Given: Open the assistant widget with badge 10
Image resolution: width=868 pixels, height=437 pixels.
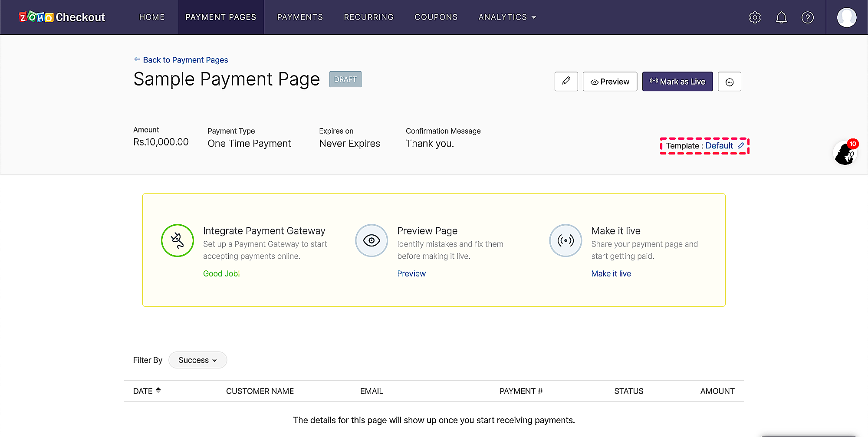Looking at the screenshot, I should pyautogui.click(x=845, y=153).
